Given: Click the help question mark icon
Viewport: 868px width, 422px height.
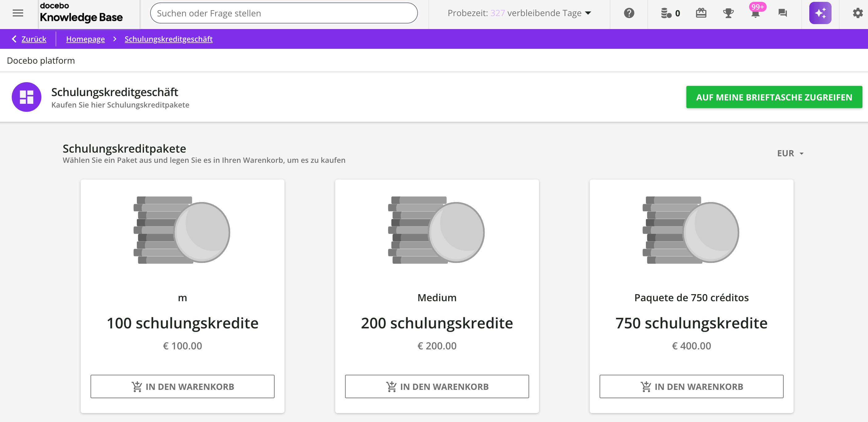Looking at the screenshot, I should click(x=629, y=13).
